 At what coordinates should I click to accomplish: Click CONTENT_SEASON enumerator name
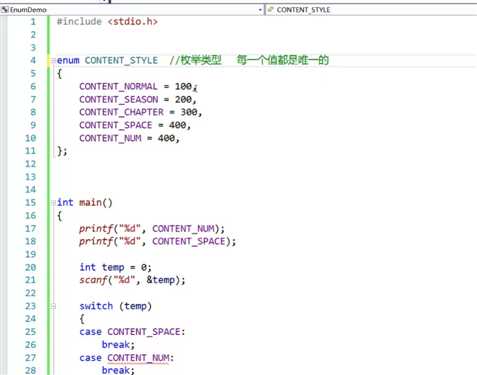[119, 99]
